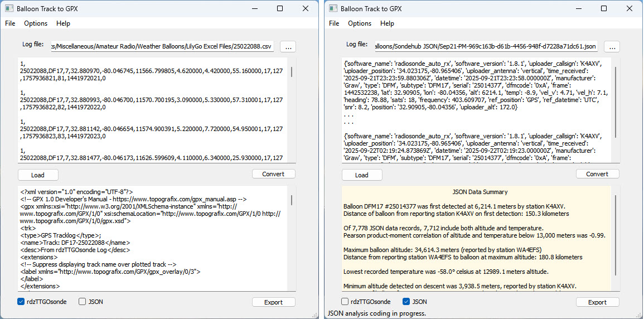Open Help menu in left window
644x319 pixels.
point(63,23)
